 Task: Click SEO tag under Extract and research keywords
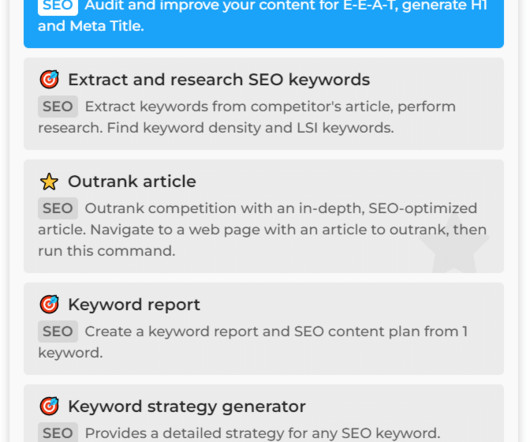point(58,106)
